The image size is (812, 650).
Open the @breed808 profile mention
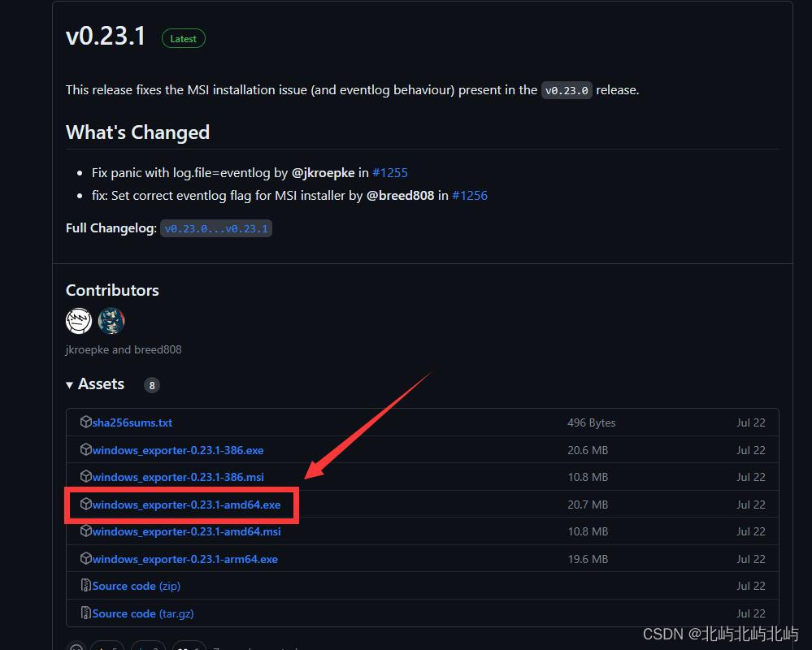[400, 196]
